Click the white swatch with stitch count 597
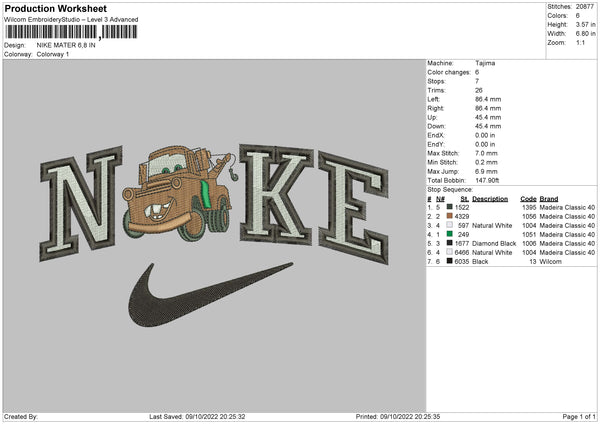600x424 pixels. click(x=450, y=225)
